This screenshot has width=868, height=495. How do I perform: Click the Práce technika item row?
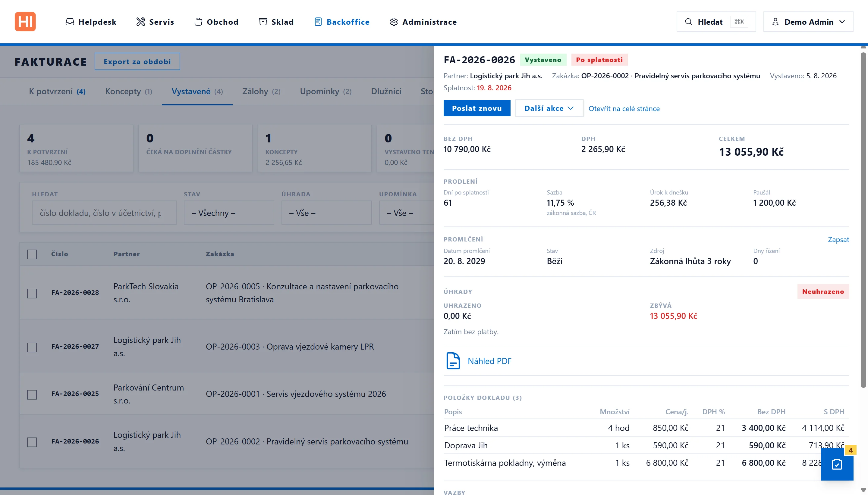[646, 428]
